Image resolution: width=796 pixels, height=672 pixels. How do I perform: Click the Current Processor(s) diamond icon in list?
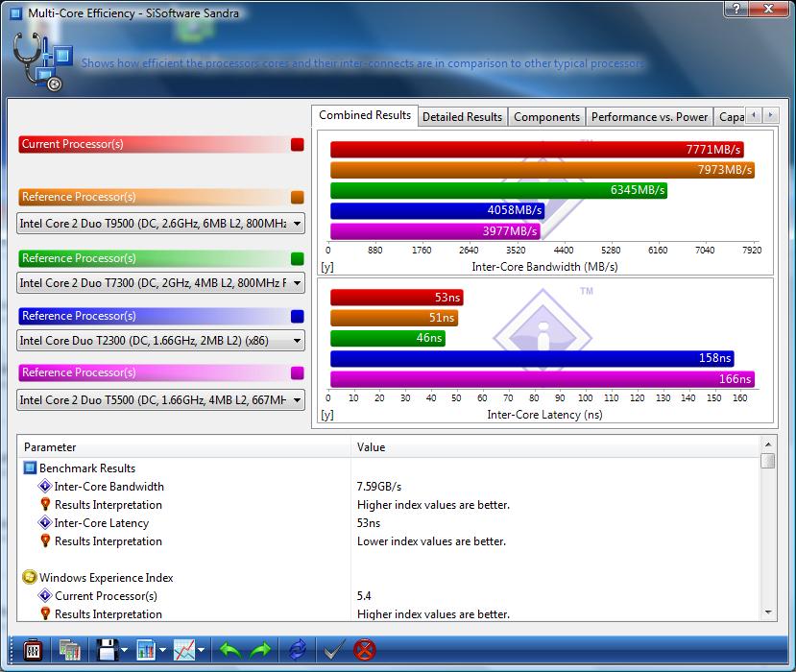click(x=45, y=595)
